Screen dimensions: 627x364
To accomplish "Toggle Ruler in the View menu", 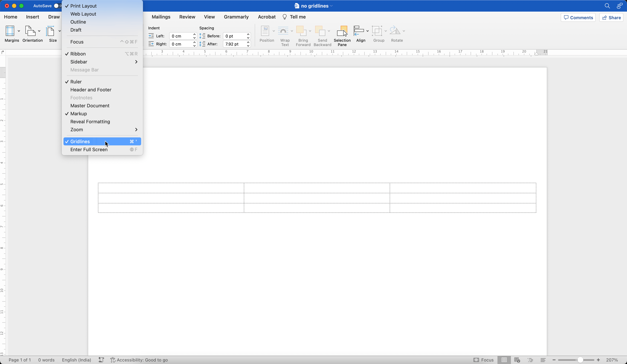I will pyautogui.click(x=102, y=82).
